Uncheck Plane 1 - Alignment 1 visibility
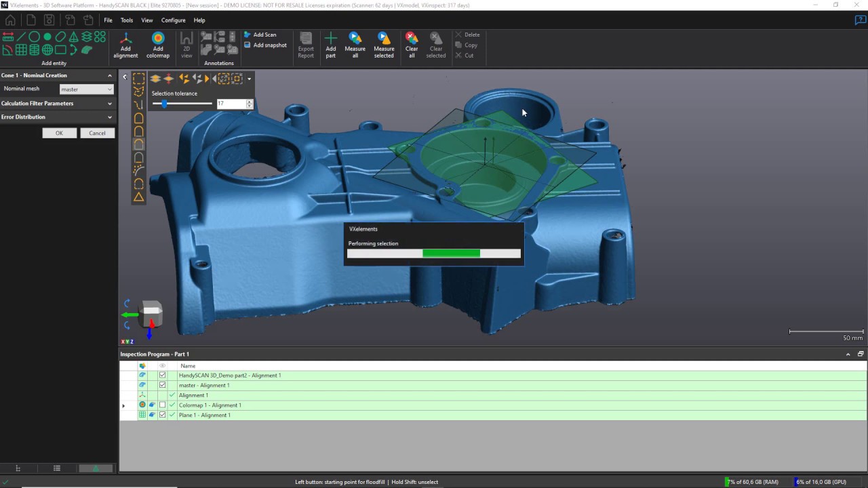The width and height of the screenshot is (868, 488). click(162, 415)
